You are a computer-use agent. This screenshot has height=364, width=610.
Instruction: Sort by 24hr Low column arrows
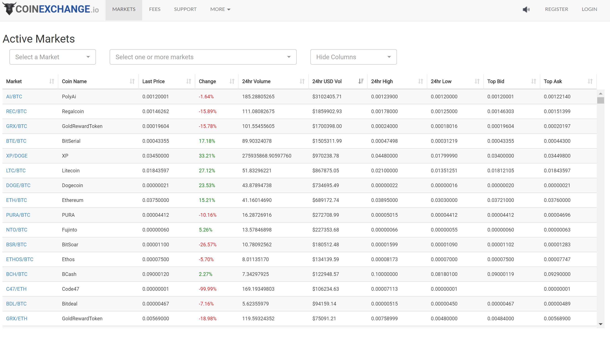[x=477, y=81]
